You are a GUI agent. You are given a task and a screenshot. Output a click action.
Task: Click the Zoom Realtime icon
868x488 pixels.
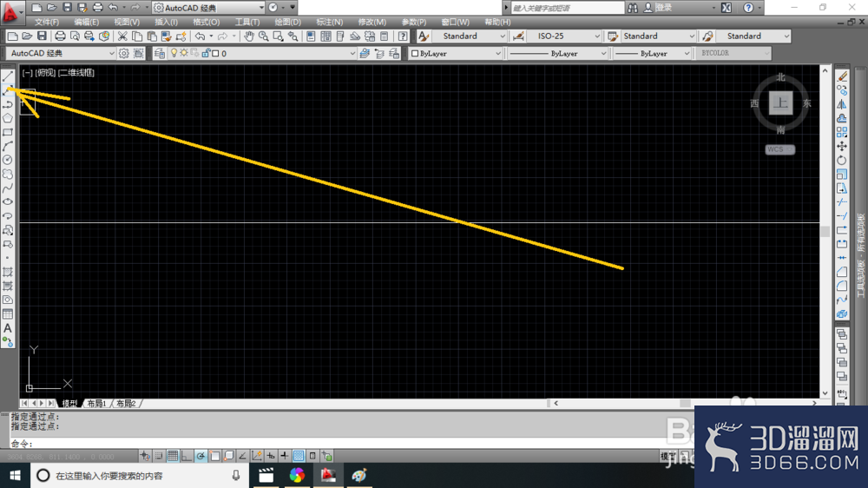pyautogui.click(x=264, y=36)
